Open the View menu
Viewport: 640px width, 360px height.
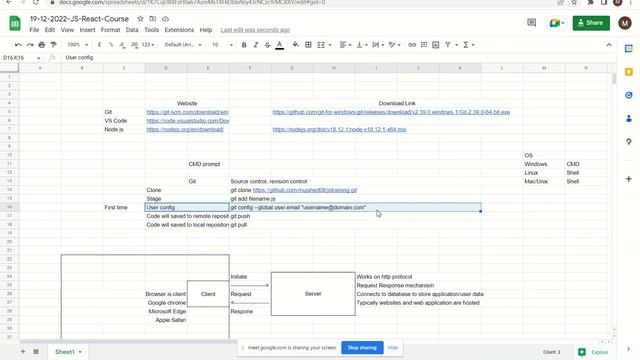coord(67,30)
